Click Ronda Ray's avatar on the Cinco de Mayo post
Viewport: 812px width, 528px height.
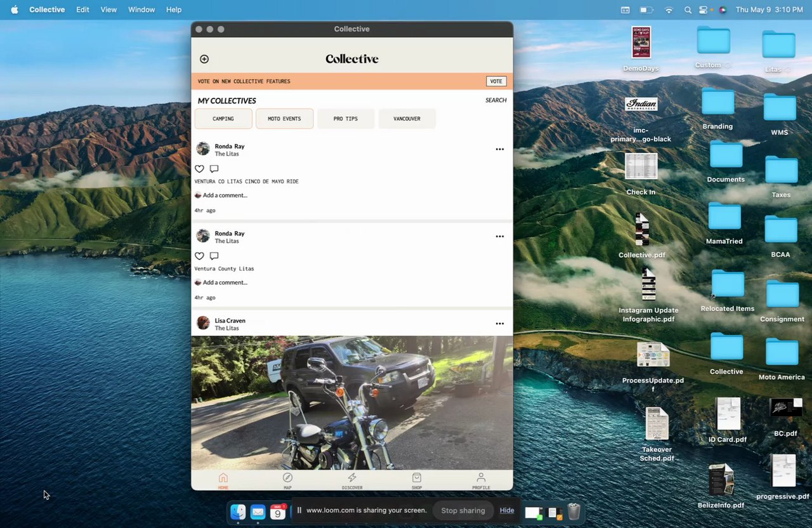[203, 148]
